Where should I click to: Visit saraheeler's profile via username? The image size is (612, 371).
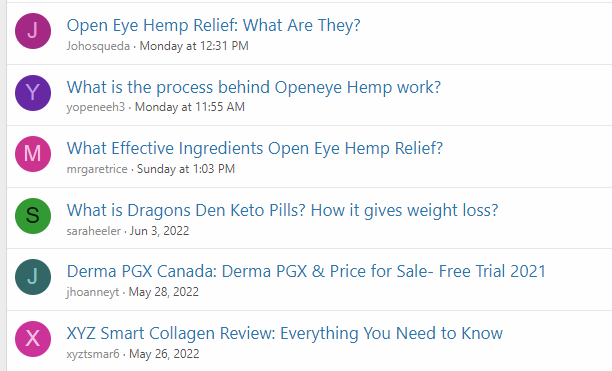tap(94, 231)
